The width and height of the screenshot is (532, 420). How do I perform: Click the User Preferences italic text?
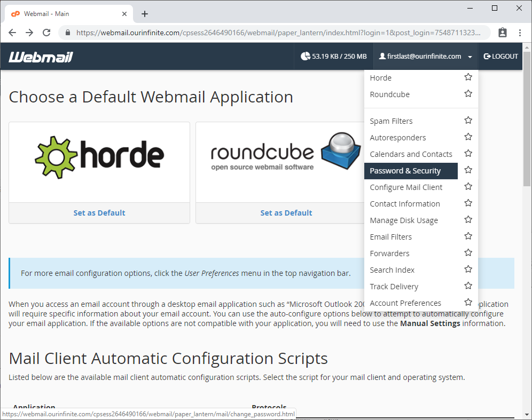tap(212, 273)
